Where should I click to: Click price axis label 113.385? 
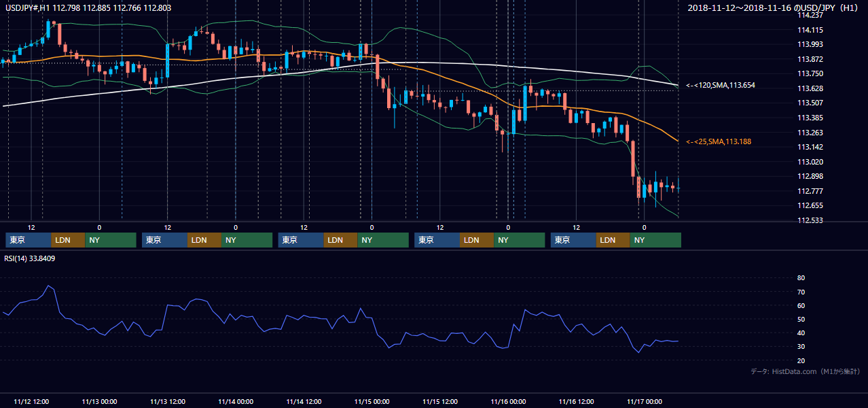pyautogui.click(x=810, y=118)
